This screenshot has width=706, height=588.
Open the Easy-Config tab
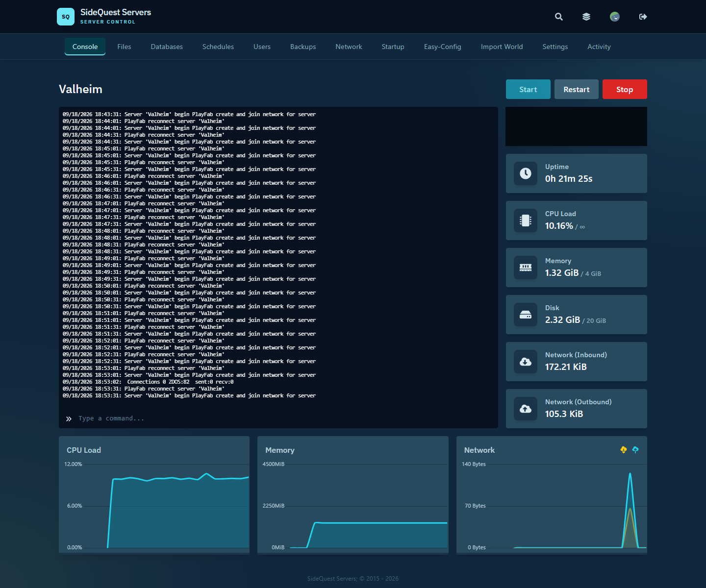[443, 47]
